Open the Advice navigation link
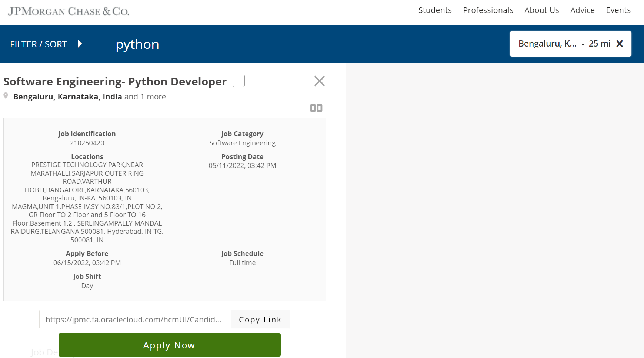 pos(582,10)
